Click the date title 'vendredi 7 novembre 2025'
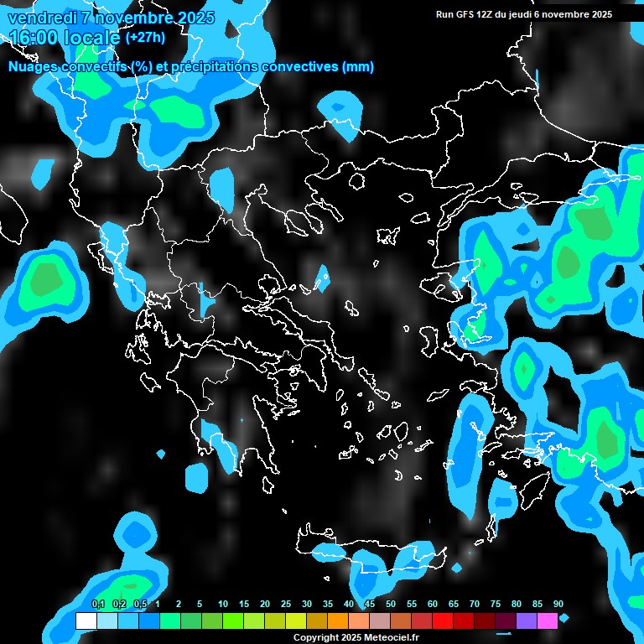The image size is (644, 644). tap(112, 18)
